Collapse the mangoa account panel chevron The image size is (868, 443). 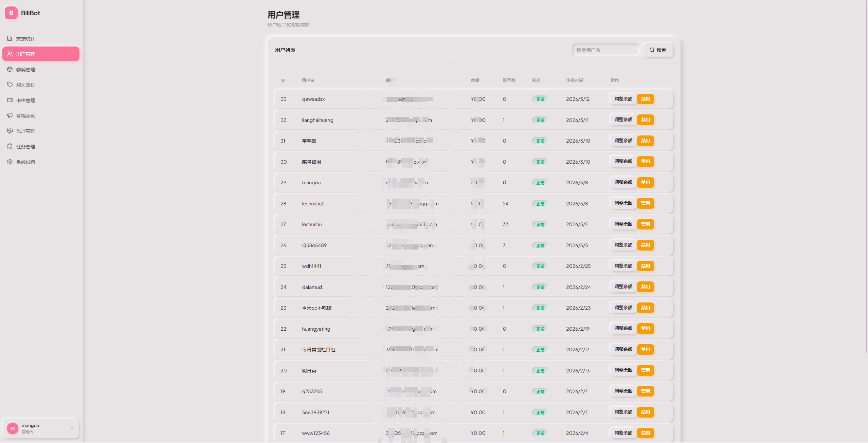pyautogui.click(x=72, y=428)
